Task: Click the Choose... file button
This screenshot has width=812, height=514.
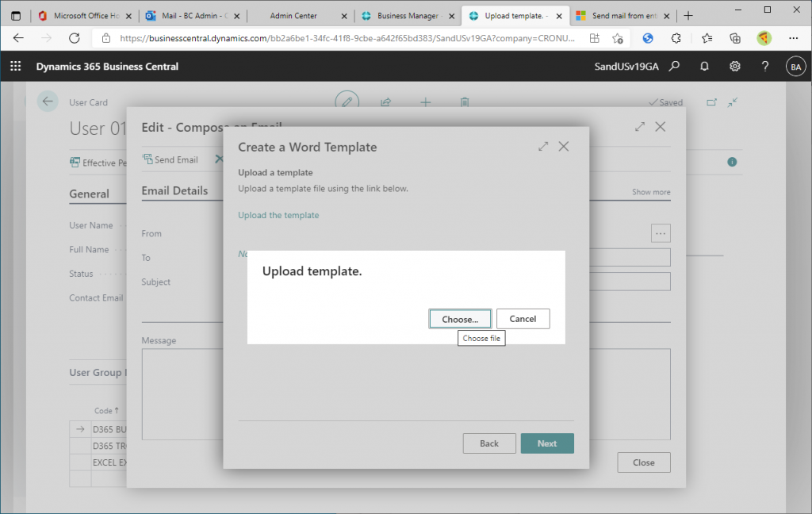Action: (460, 319)
